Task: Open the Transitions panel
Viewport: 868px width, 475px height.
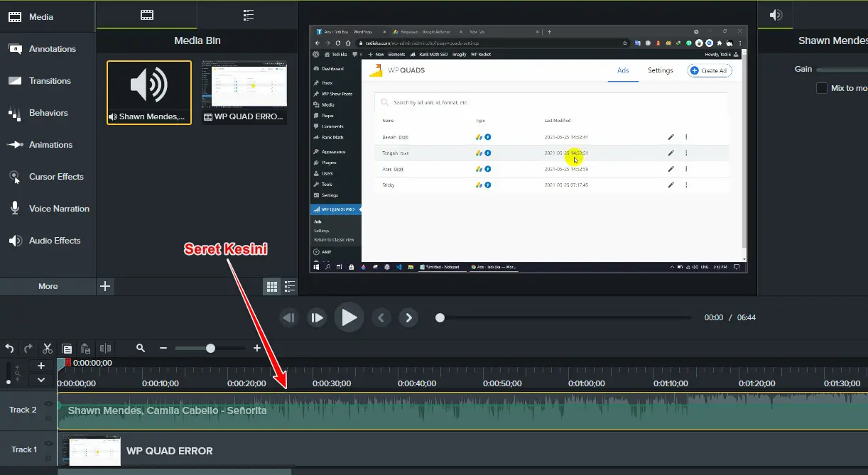Action: (48, 81)
